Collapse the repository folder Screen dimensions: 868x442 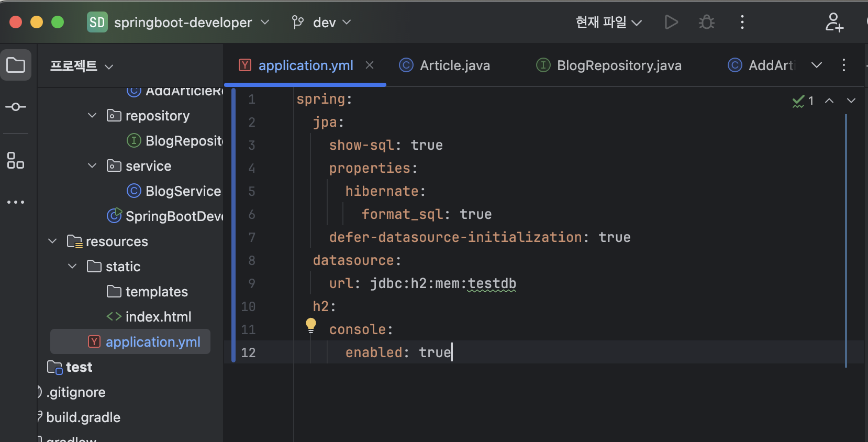pos(92,115)
